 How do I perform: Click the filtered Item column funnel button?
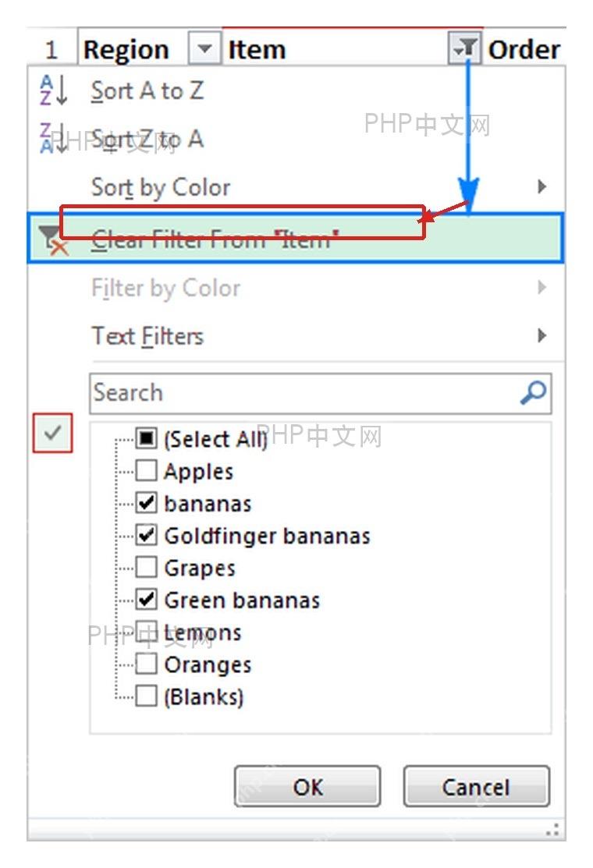tap(465, 48)
